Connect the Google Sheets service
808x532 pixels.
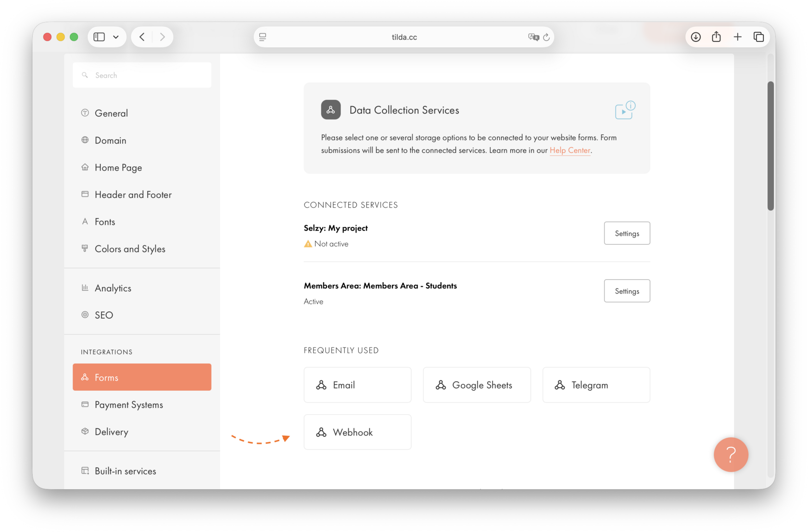477,385
